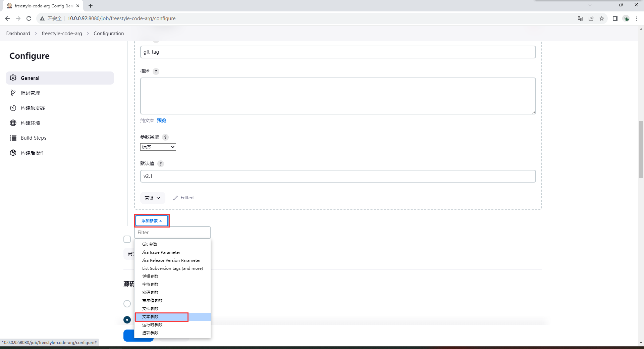
Task: Click the 构建触发器 clock icon
Action: pyautogui.click(x=13, y=108)
